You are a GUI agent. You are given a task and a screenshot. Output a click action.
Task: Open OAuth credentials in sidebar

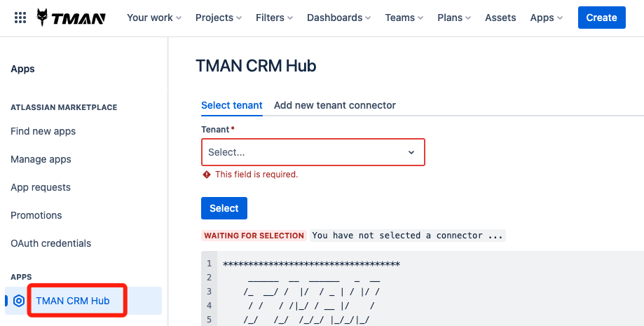51,243
